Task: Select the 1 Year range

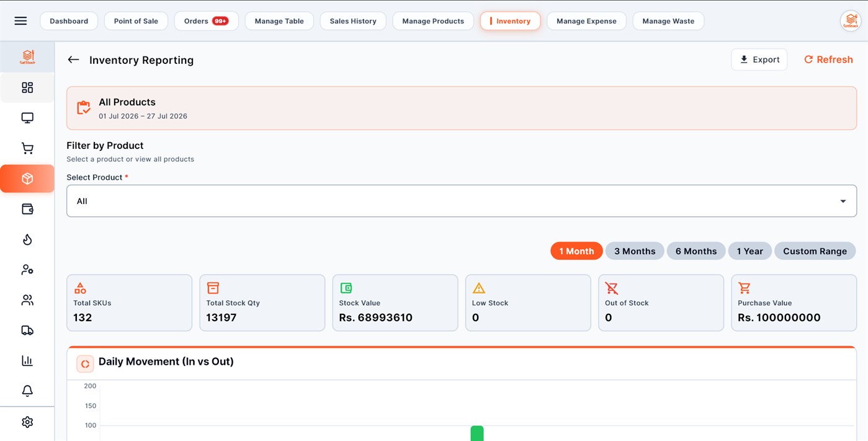Action: coord(750,251)
